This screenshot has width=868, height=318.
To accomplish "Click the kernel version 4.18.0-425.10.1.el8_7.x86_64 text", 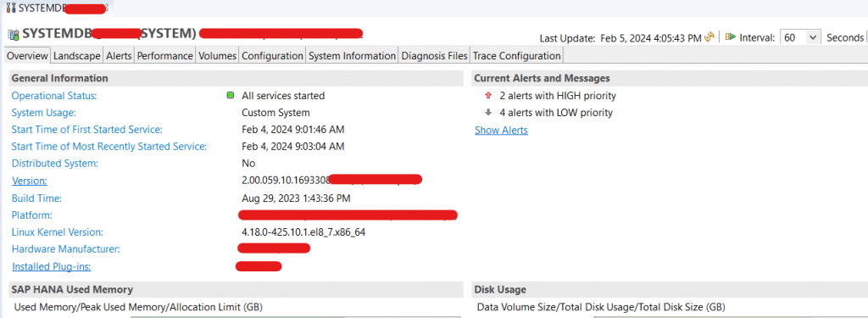I will tap(303, 232).
